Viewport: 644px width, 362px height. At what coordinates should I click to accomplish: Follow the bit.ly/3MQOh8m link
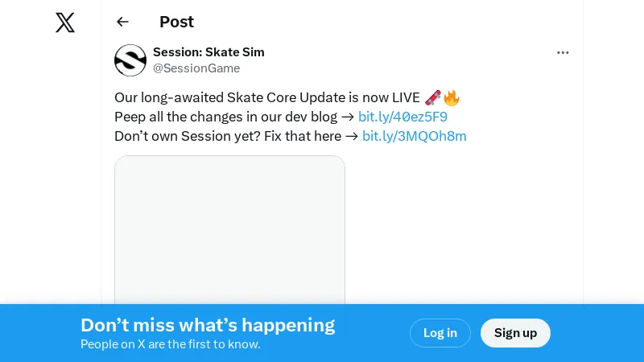pos(414,136)
